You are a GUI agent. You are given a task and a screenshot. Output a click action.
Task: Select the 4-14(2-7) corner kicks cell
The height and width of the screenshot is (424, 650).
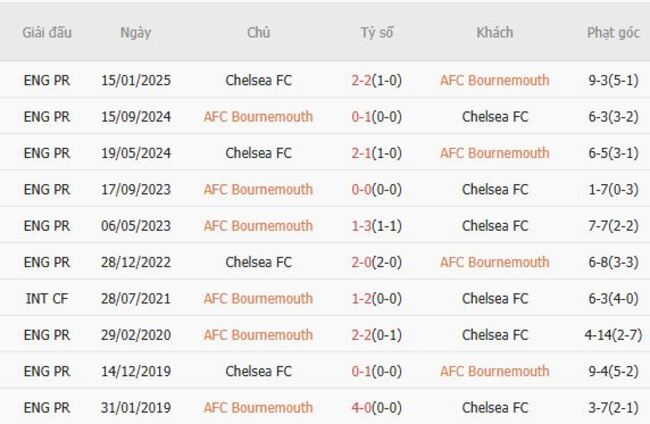coord(613,335)
